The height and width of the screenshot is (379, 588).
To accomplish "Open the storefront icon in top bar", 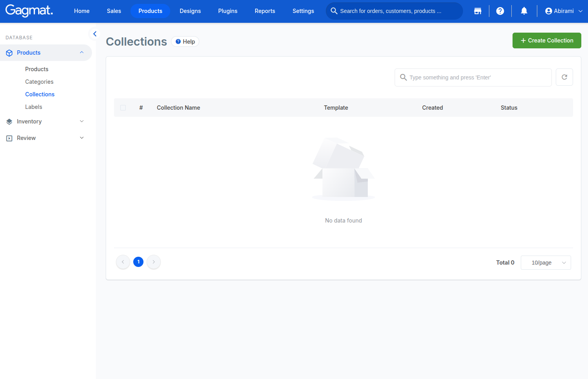I will pos(478,11).
